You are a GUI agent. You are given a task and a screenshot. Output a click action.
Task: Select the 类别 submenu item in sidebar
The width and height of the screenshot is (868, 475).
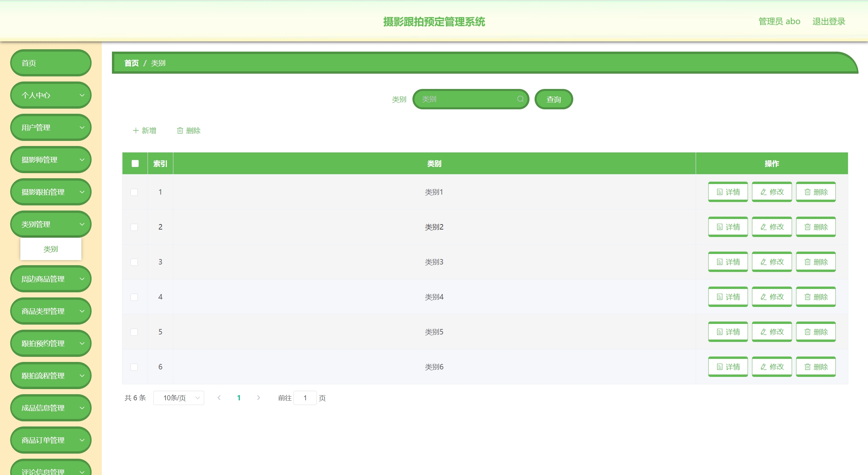point(51,249)
